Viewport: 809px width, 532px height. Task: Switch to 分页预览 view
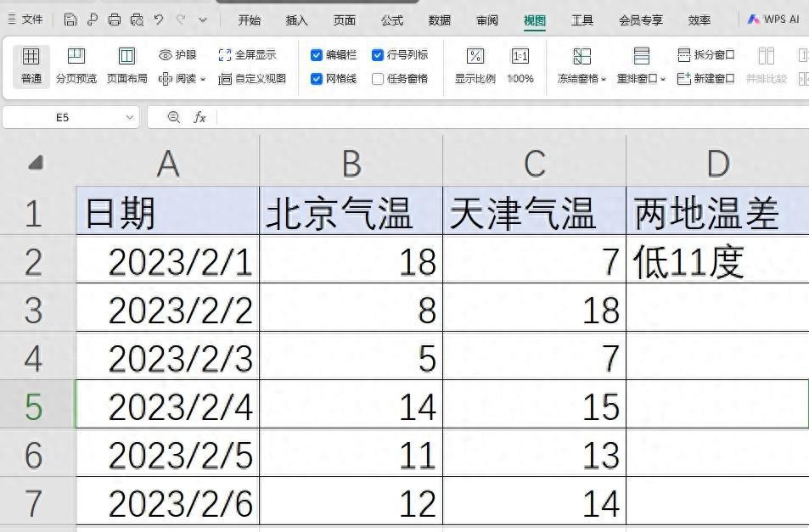click(76, 66)
